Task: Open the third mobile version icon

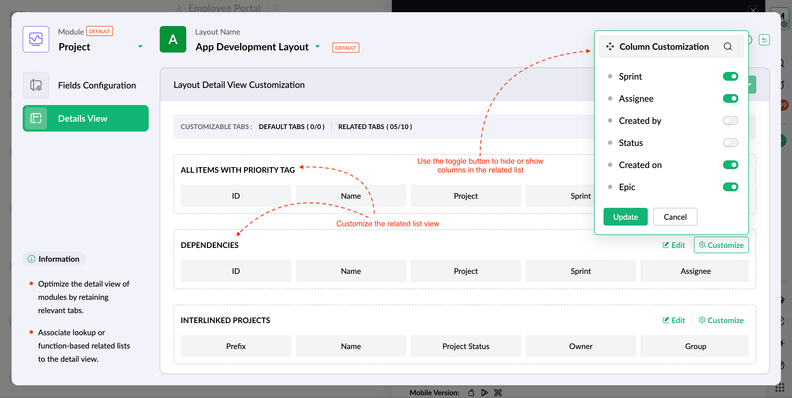Action: (x=498, y=392)
